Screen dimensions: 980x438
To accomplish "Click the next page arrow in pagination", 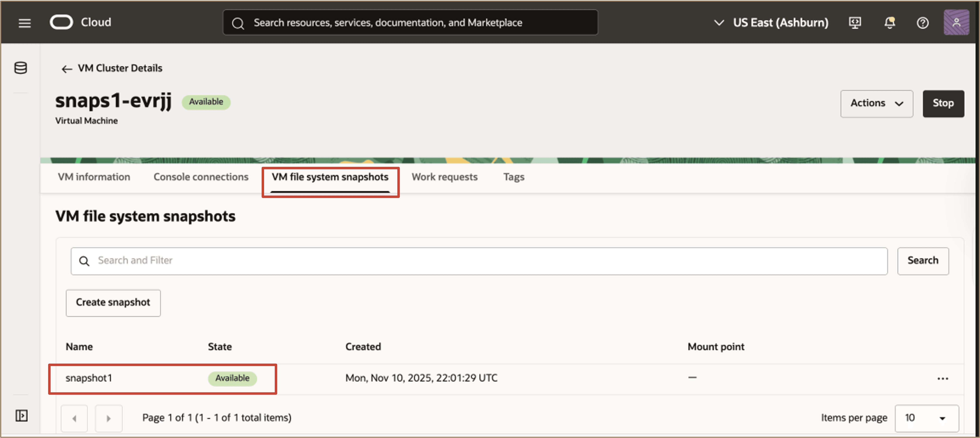I will [109, 418].
